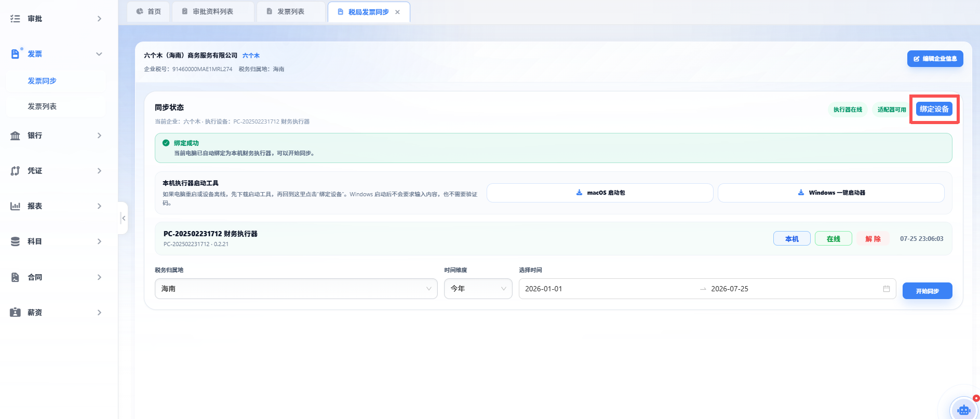Viewport: 980px width, 419px height.
Task: Open the robot assistant icon at bottom right
Action: click(964, 410)
